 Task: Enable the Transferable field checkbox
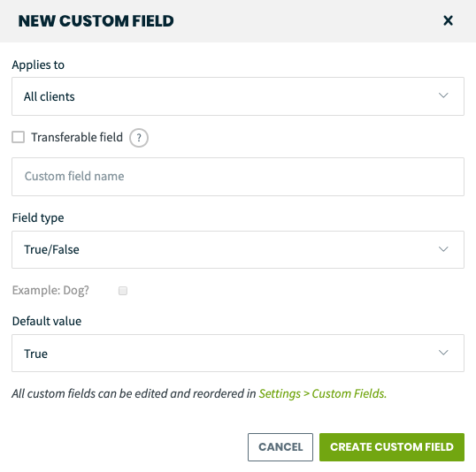tap(18, 137)
